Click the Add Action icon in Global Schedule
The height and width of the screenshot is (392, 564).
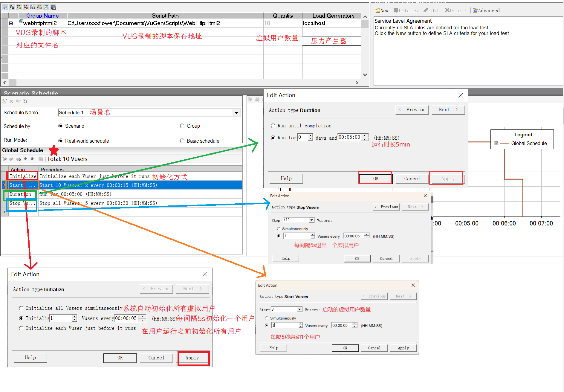[4, 159]
